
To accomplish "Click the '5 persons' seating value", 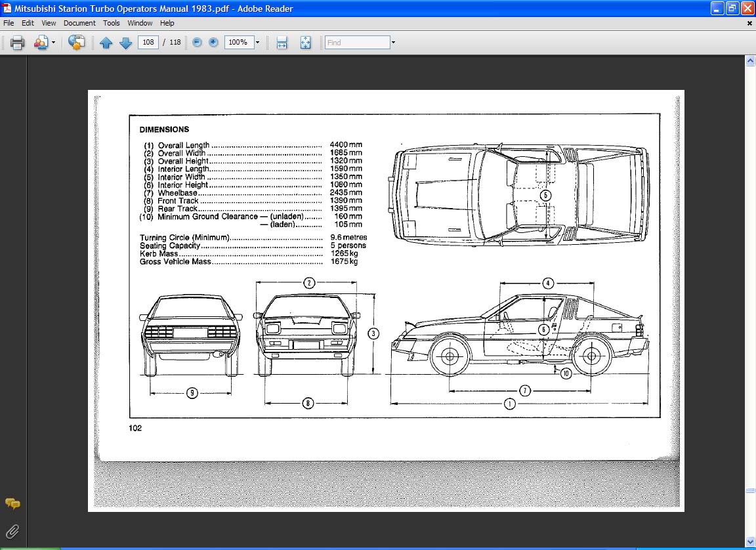I will tap(348, 245).
